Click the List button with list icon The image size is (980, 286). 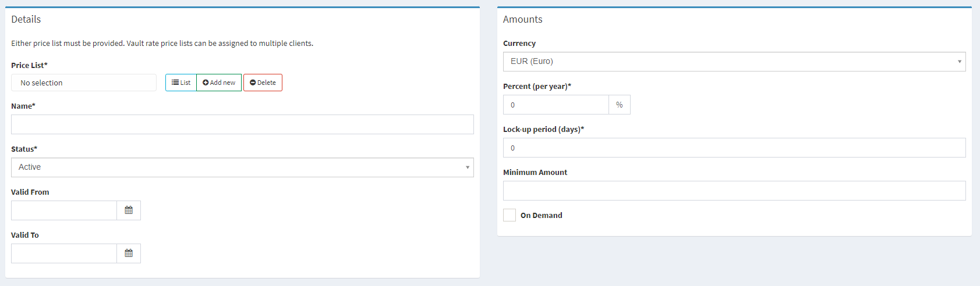tap(181, 83)
